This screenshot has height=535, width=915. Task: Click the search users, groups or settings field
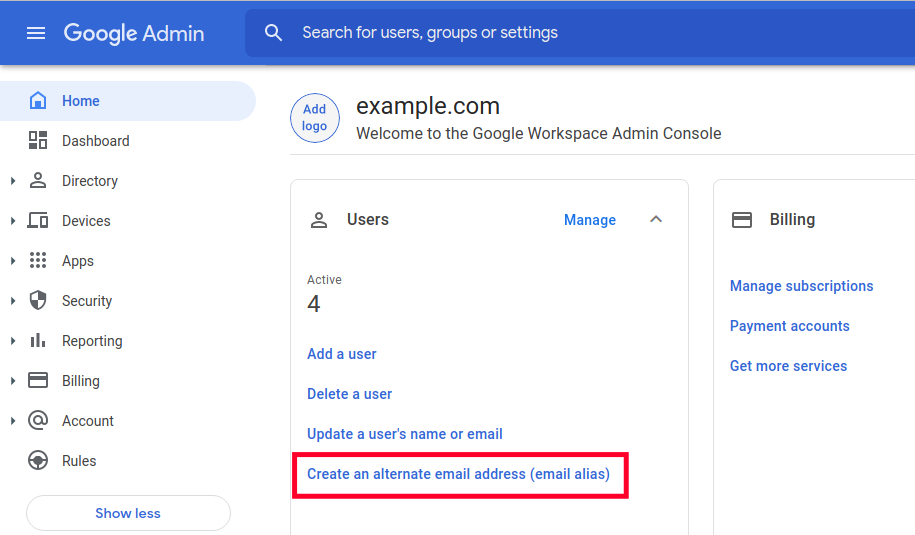point(580,33)
